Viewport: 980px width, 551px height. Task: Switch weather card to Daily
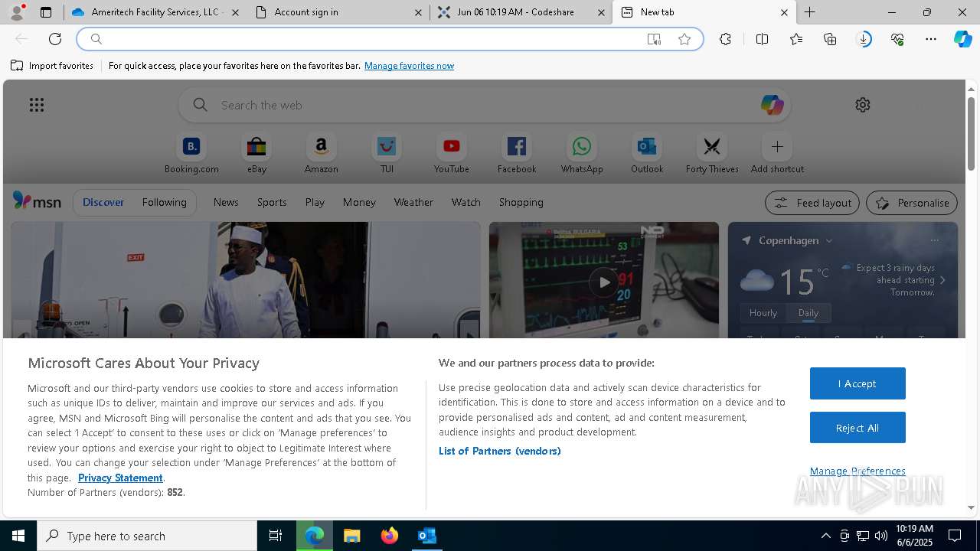[808, 312]
